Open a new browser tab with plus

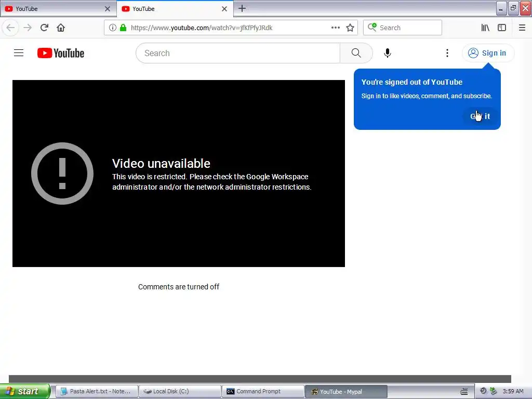tap(242, 8)
